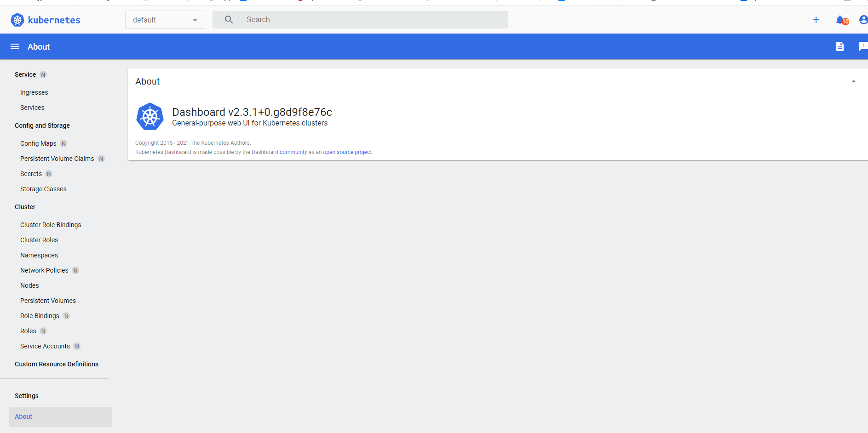Click the N badge beside Service Accounts
The width and height of the screenshot is (868, 433).
point(77,346)
